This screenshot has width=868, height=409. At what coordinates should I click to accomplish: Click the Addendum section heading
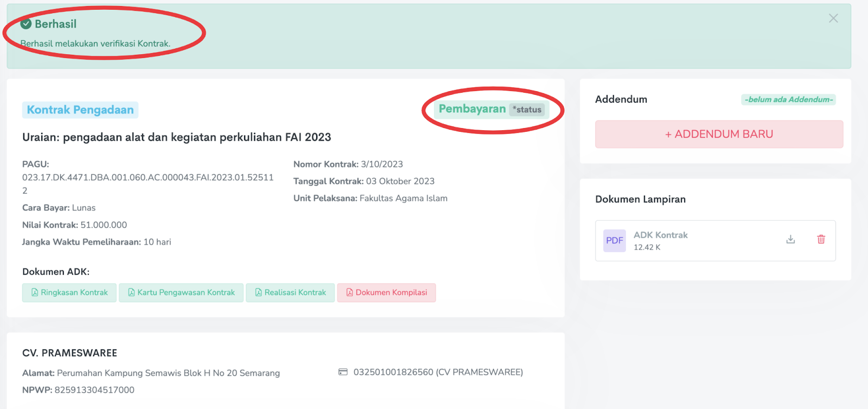click(621, 99)
